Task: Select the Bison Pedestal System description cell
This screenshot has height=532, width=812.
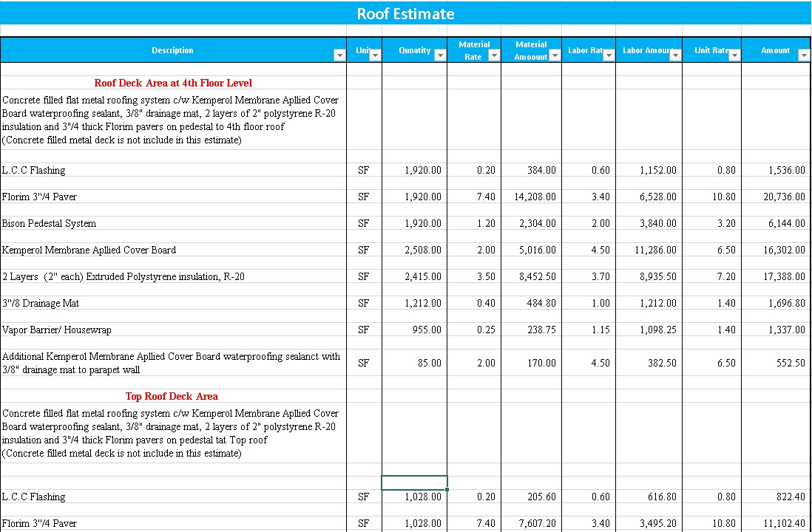Action: point(49,223)
